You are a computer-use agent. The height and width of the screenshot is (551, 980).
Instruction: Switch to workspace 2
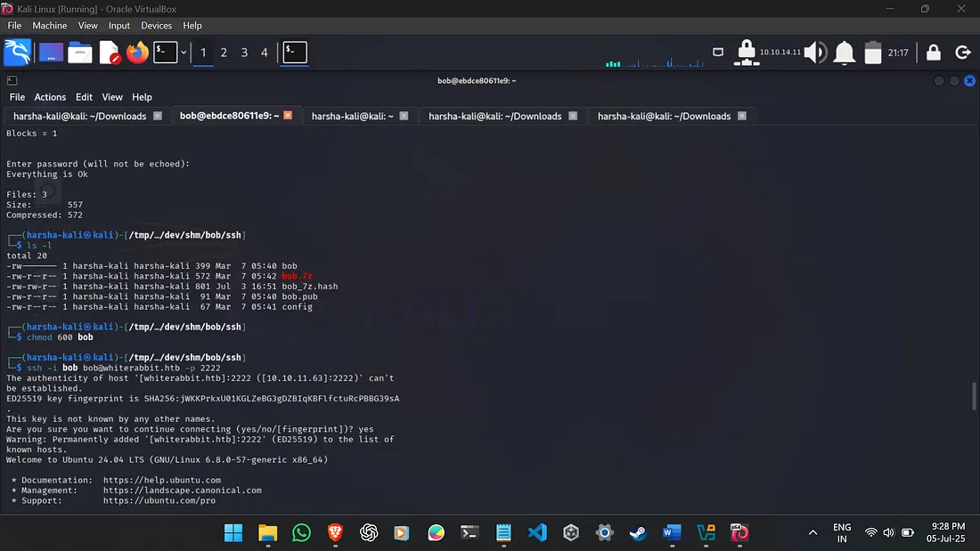[x=223, y=53]
